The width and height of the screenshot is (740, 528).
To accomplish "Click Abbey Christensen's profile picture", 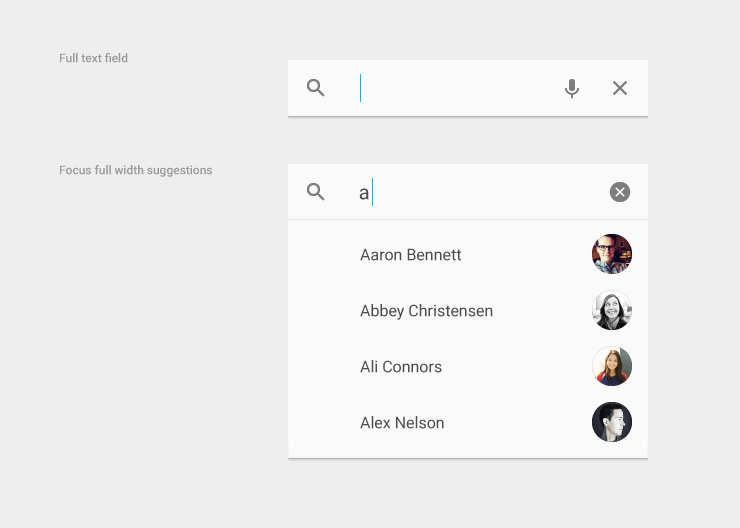I will pyautogui.click(x=612, y=310).
